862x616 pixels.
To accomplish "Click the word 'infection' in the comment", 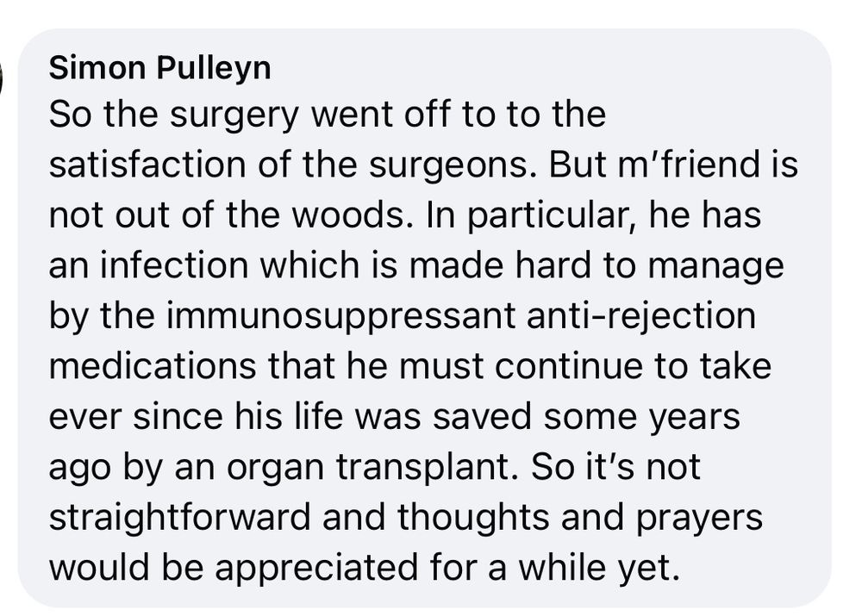I will pos(175,264).
